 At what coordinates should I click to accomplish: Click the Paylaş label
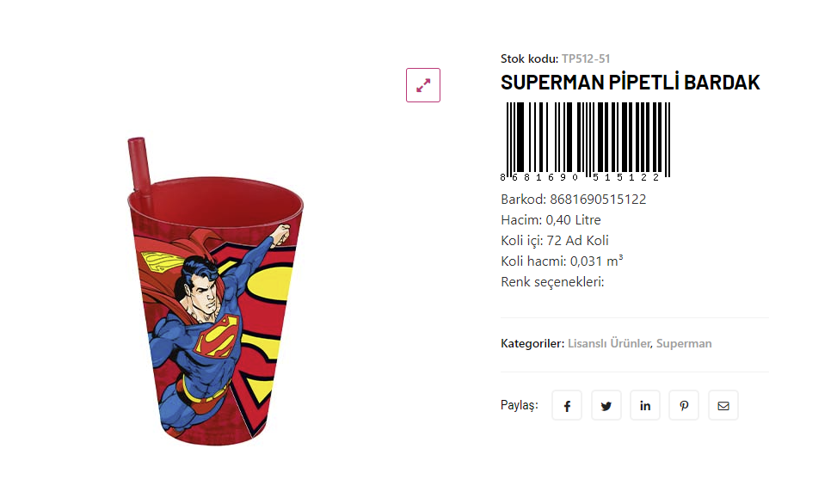click(520, 405)
